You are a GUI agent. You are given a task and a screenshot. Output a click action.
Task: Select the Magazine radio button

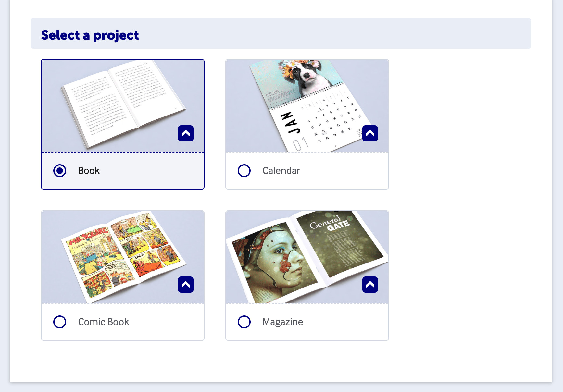coord(244,322)
